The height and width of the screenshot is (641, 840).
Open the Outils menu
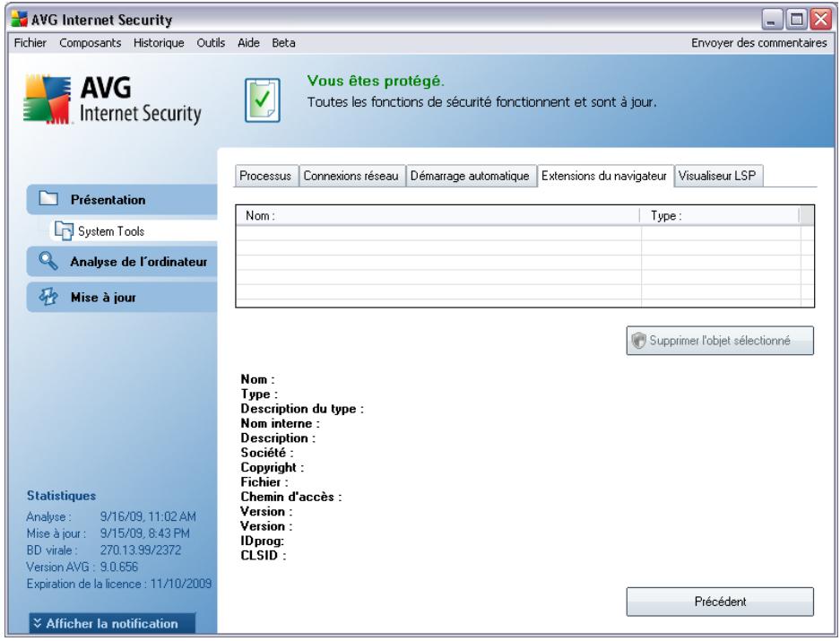click(211, 43)
